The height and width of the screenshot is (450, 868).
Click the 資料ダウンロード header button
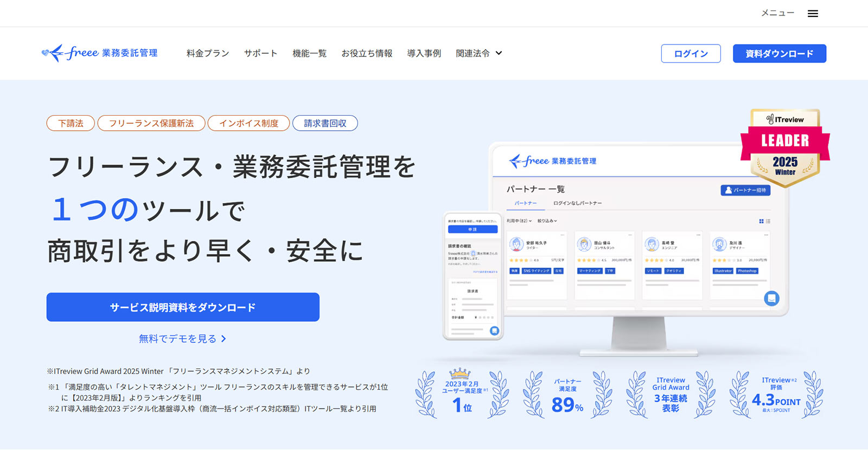[779, 54]
